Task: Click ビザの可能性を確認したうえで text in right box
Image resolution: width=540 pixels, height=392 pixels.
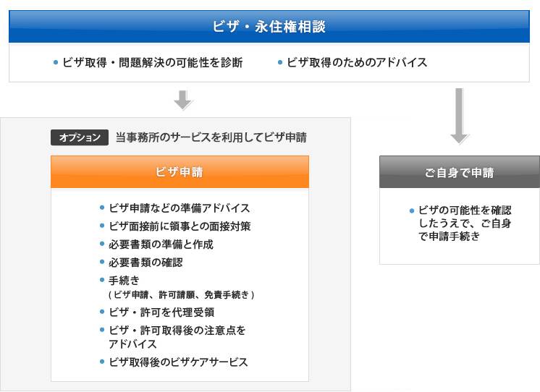Action: [464, 216]
